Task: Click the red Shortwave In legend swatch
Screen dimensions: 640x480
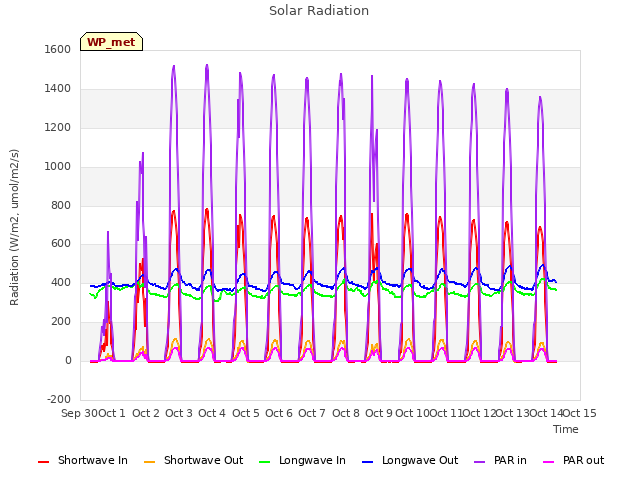Action: click(43, 462)
